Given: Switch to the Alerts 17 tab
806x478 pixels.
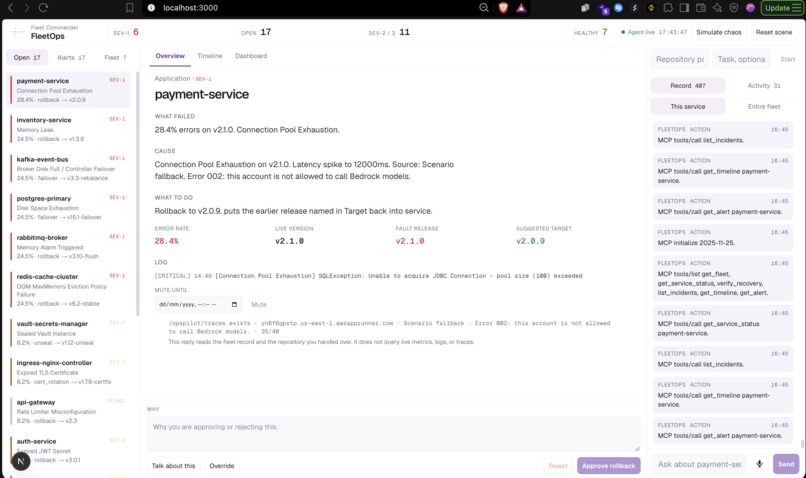Looking at the screenshot, I should point(71,58).
